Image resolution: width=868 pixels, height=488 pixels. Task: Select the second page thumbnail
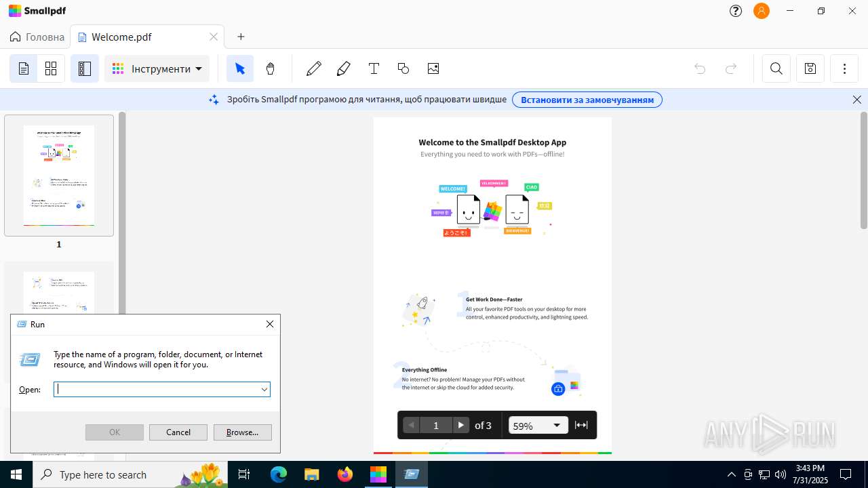pyautogui.click(x=59, y=293)
